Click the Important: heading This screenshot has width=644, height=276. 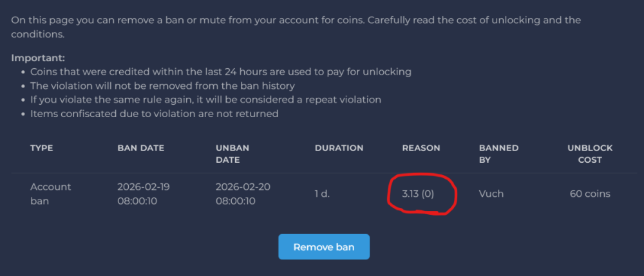click(x=38, y=58)
